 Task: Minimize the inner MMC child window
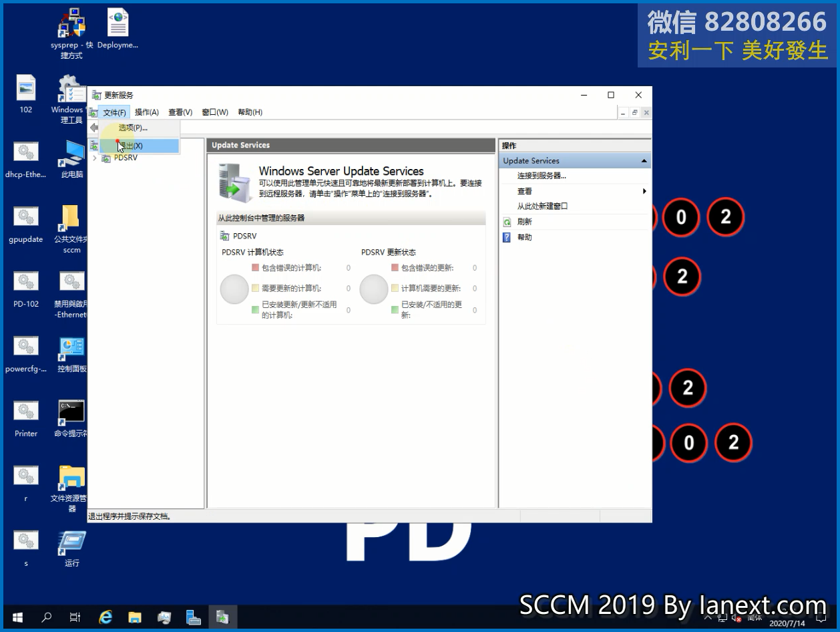point(624,113)
